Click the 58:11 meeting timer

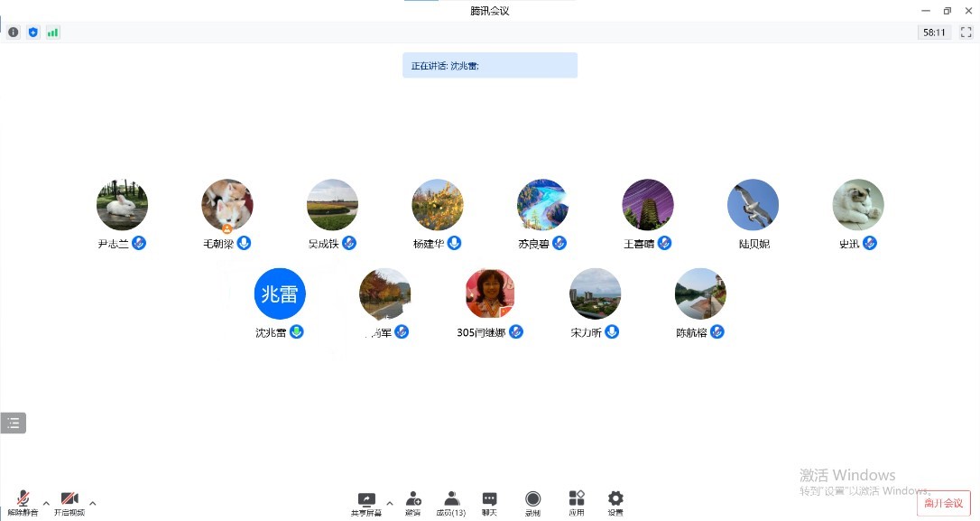click(x=934, y=33)
